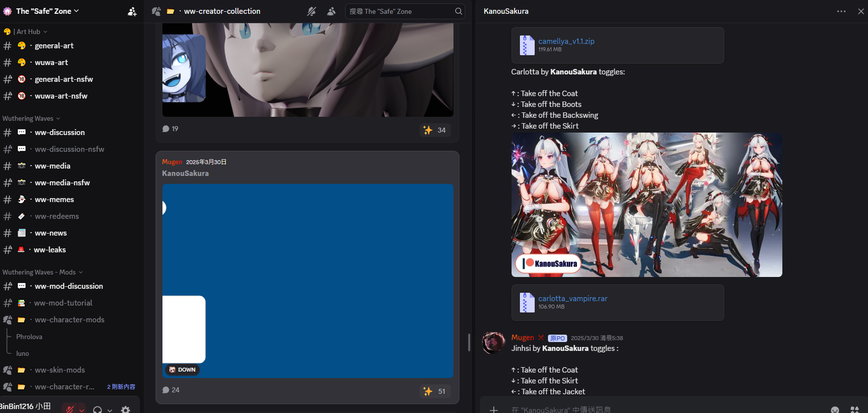
Task: Click the sparkle reaction showing 51
Action: [x=434, y=391]
